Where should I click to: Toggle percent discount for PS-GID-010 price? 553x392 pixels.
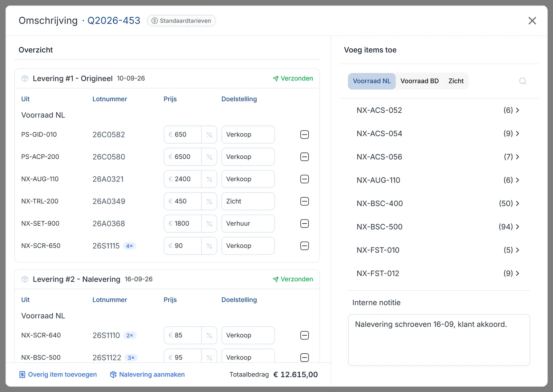coord(209,134)
